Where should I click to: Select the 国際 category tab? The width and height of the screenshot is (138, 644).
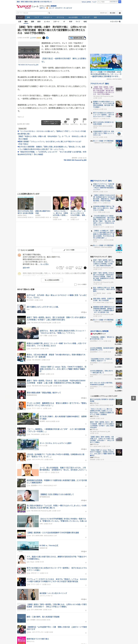pos(32,21)
